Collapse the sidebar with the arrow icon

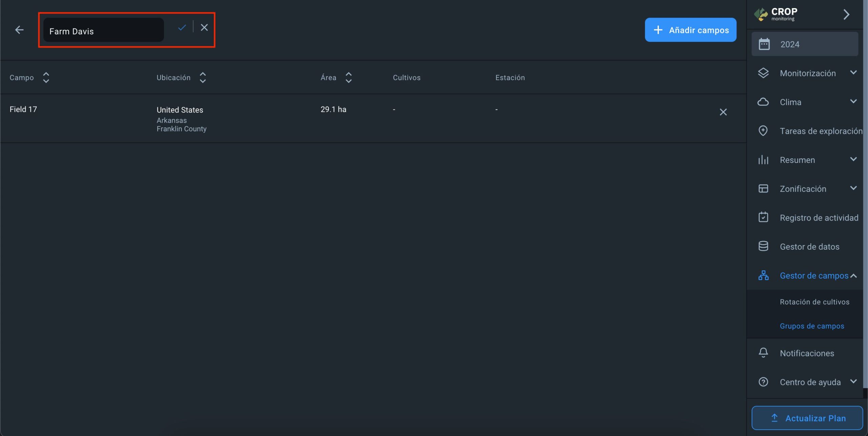point(846,15)
